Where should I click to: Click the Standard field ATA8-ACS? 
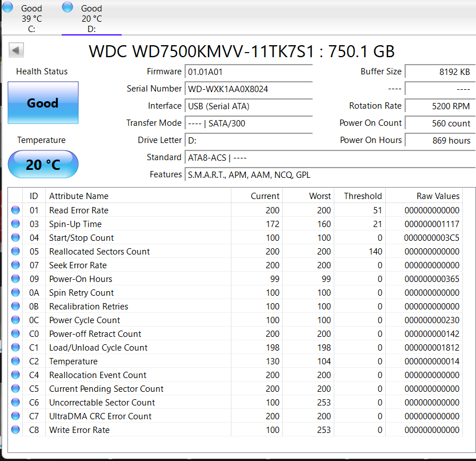330,158
